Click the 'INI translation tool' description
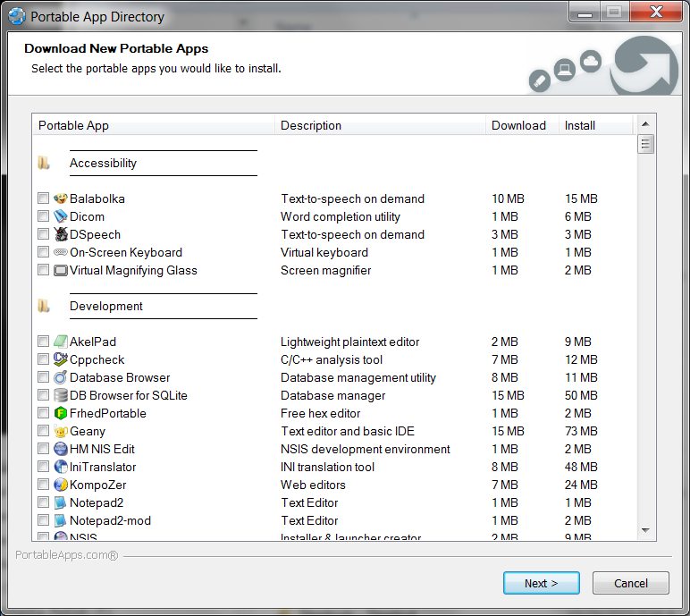The height and width of the screenshot is (616, 690). click(x=327, y=467)
